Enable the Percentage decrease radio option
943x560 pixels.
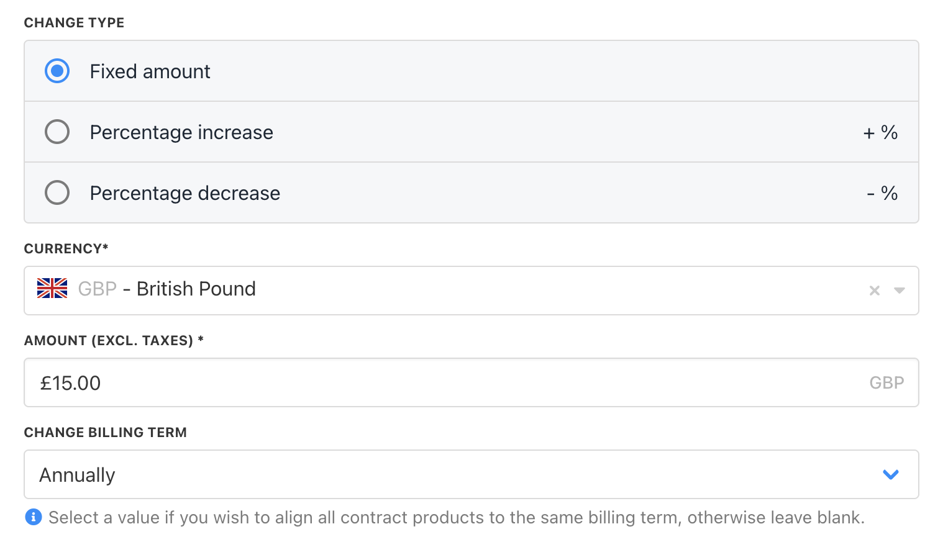(x=57, y=193)
